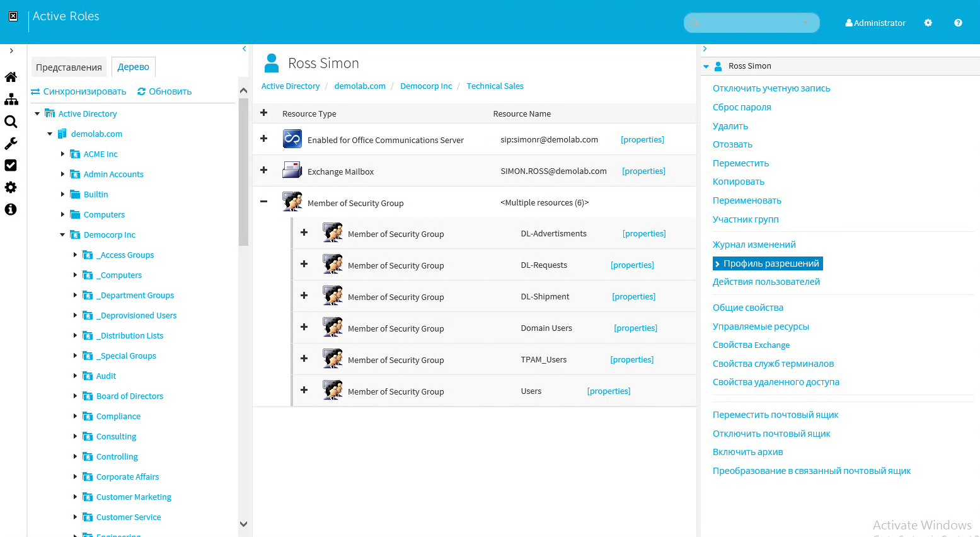Image resolution: width=980 pixels, height=537 pixels.
Task: Open the Board of Directors tree item
Action: click(x=130, y=396)
